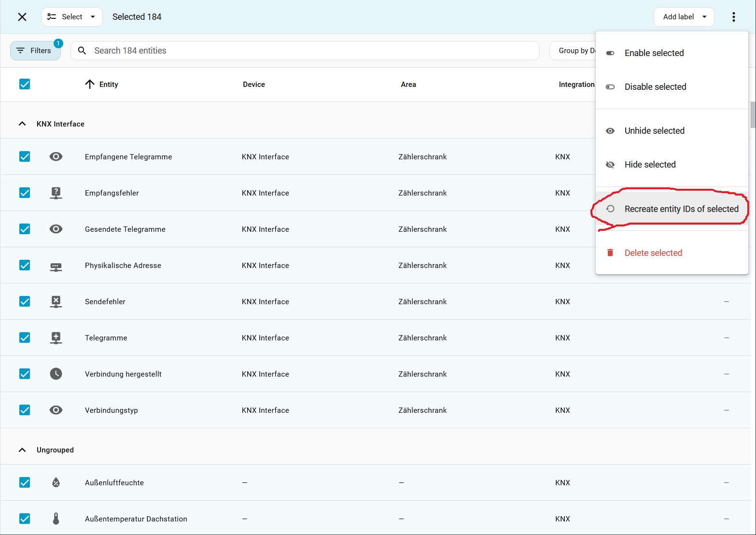The height and width of the screenshot is (535, 756).
Task: Uncheck the Empfangene Telegramme row checkbox
Action: [25, 156]
